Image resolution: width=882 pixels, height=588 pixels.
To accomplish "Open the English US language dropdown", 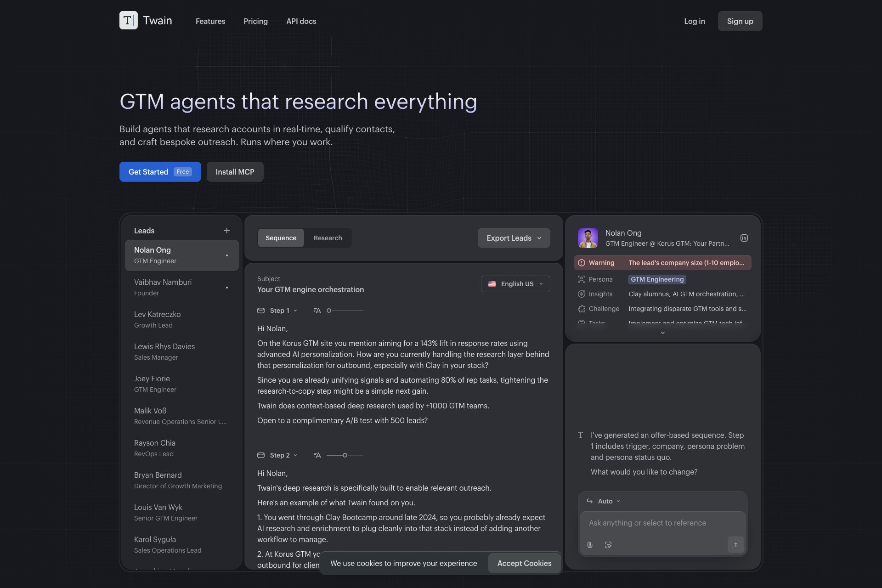I will click(x=515, y=284).
